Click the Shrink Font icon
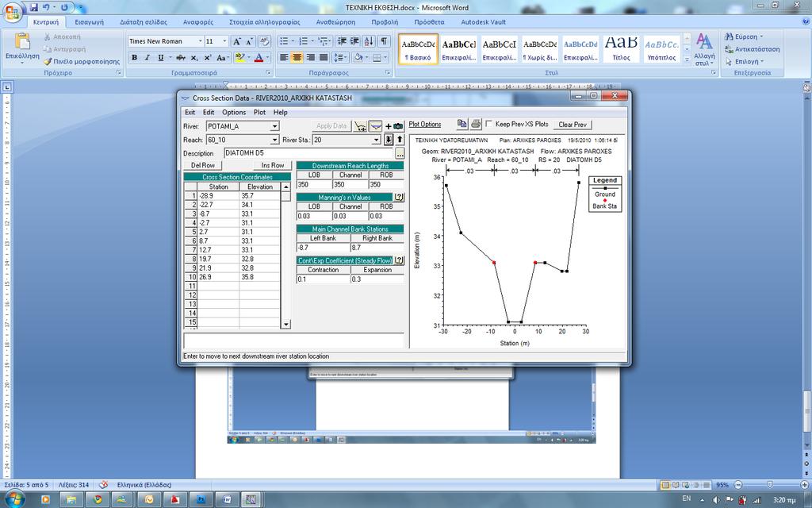Image resolution: width=812 pixels, height=508 pixels. (249, 41)
